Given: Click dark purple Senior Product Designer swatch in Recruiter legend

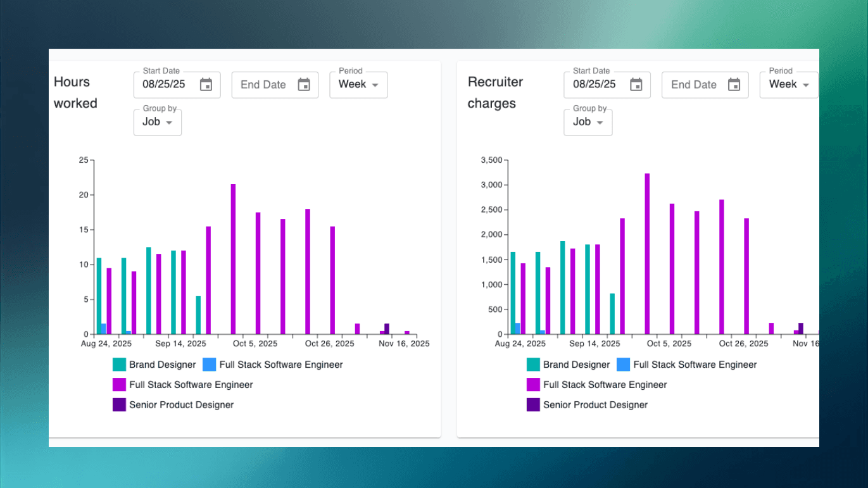Looking at the screenshot, I should tap(534, 405).
